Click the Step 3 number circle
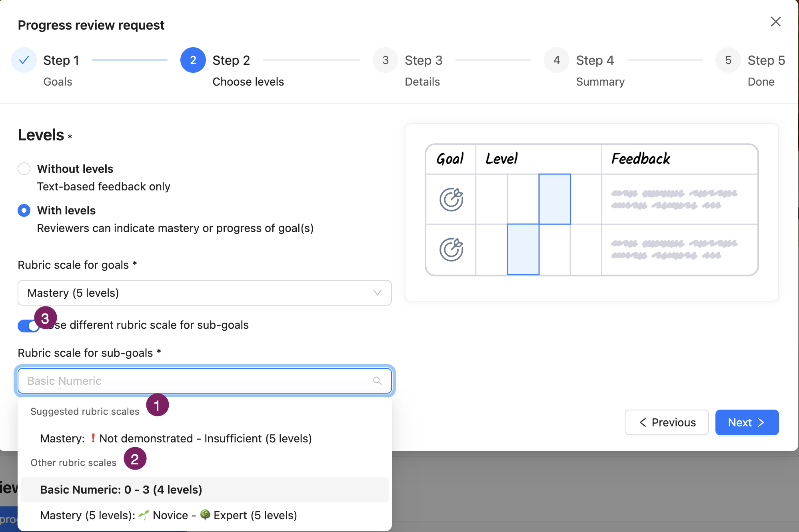This screenshot has width=799, height=532. point(386,60)
